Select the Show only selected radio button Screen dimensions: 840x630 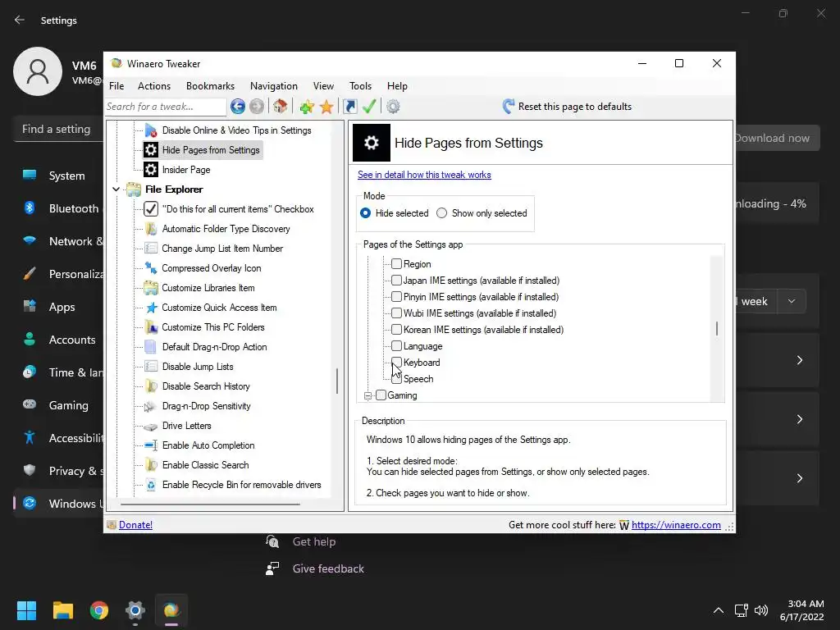pos(441,213)
